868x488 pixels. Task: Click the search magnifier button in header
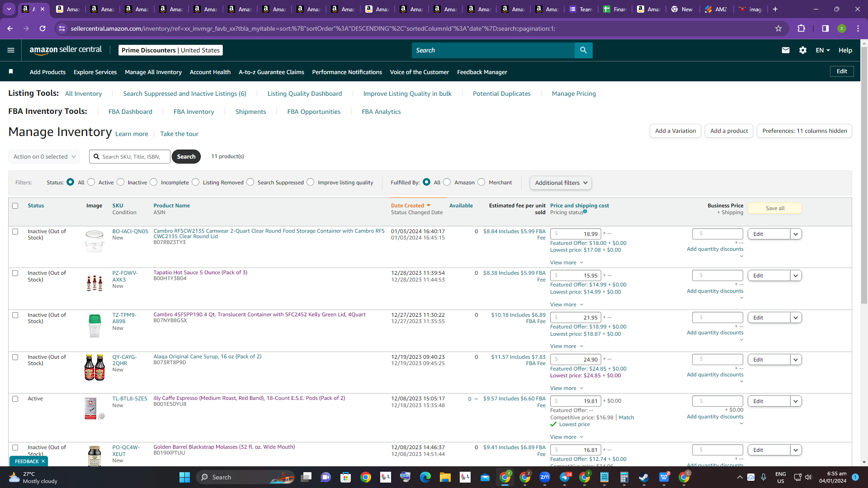[583, 50]
